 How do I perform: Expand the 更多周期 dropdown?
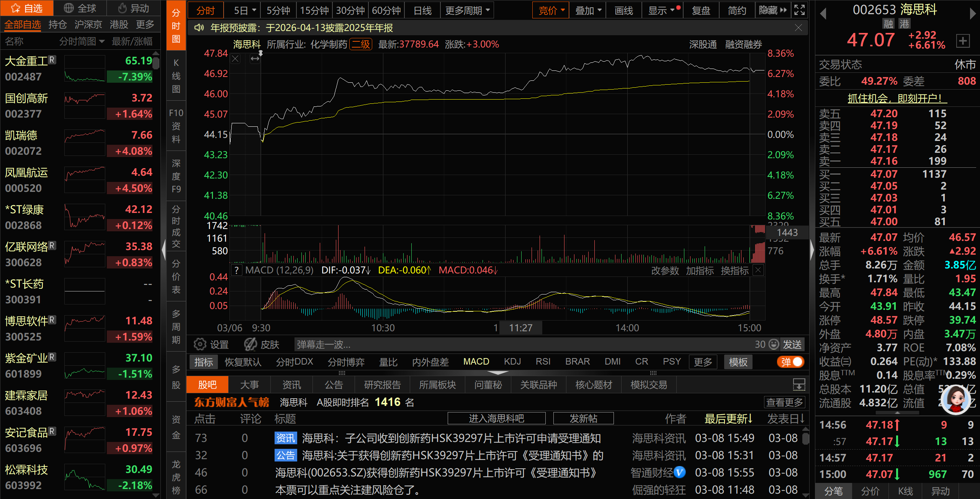point(467,10)
